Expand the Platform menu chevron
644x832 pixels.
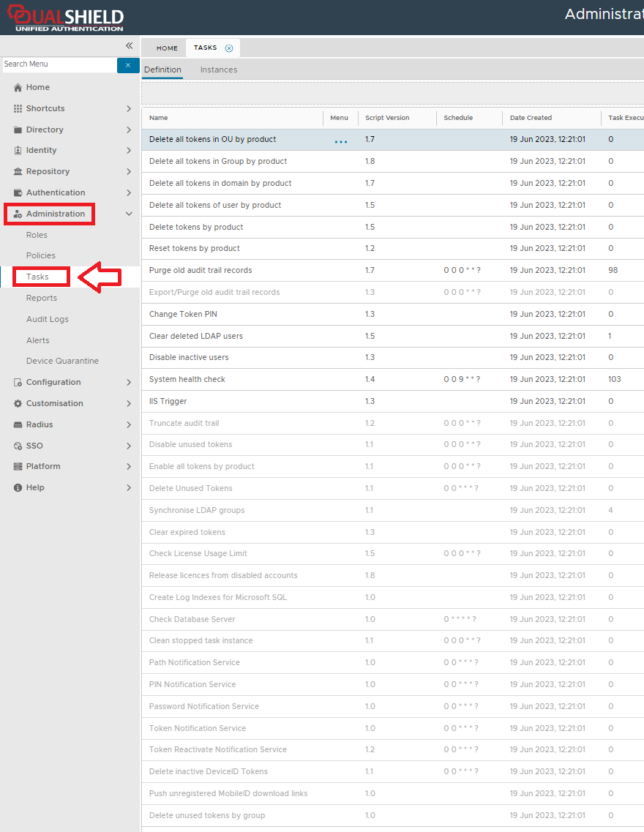point(129,467)
